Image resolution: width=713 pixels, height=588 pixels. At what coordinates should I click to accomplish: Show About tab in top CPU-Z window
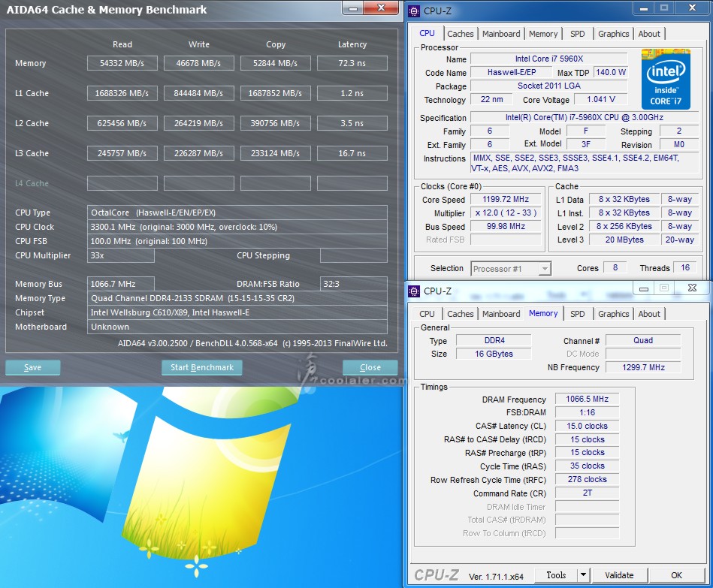(x=649, y=34)
